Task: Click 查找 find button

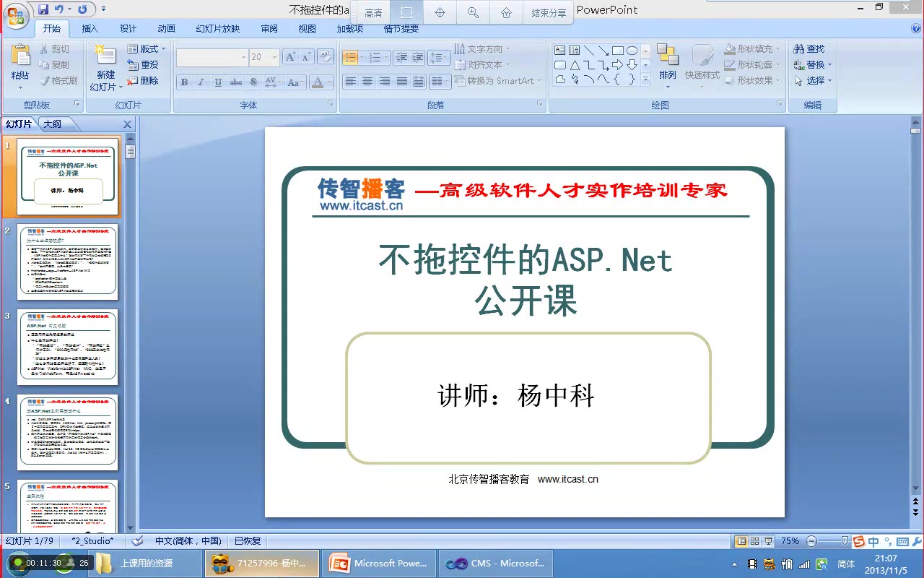Action: pyautogui.click(x=809, y=49)
